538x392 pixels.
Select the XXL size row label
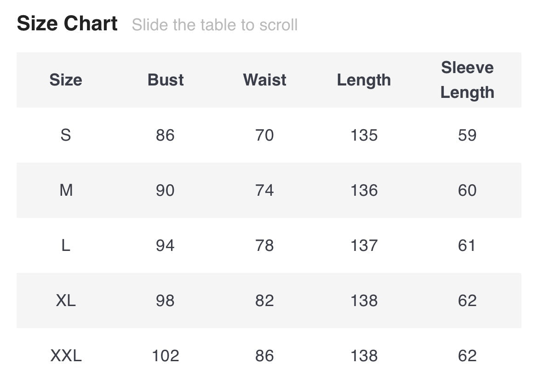pyautogui.click(x=66, y=356)
